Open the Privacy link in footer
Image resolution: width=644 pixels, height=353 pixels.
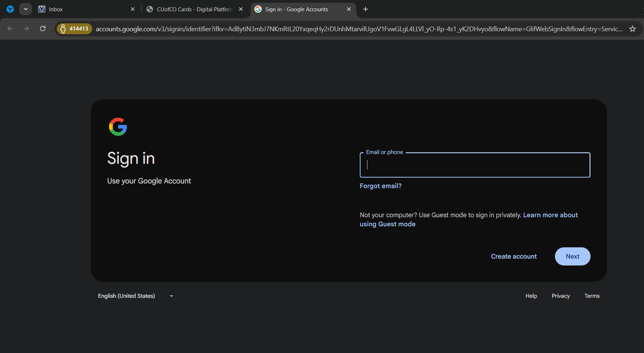click(x=560, y=296)
